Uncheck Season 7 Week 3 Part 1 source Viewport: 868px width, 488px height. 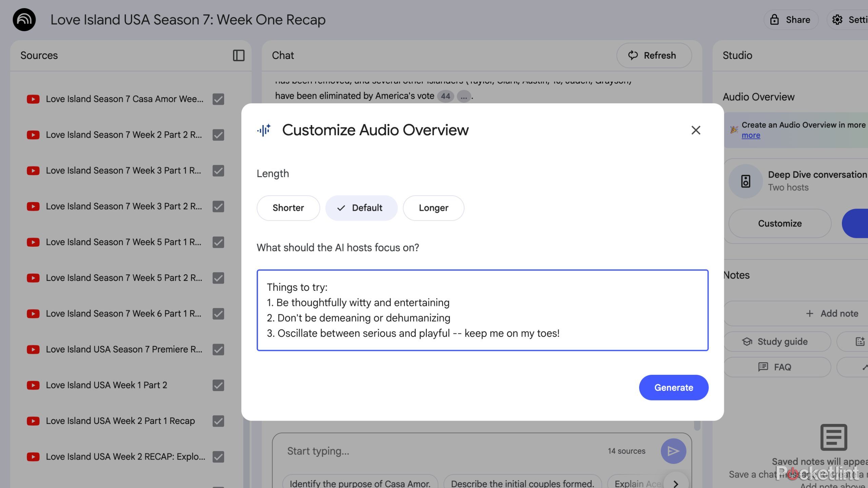pos(218,170)
